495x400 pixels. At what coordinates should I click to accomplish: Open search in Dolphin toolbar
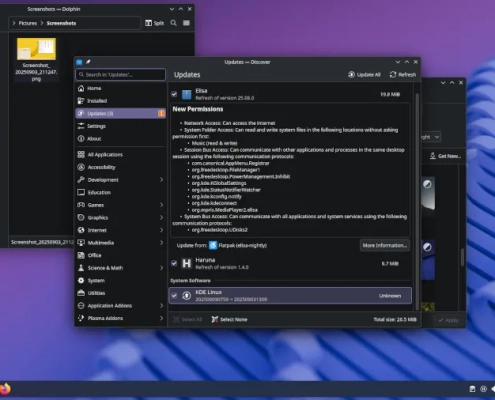(174, 23)
